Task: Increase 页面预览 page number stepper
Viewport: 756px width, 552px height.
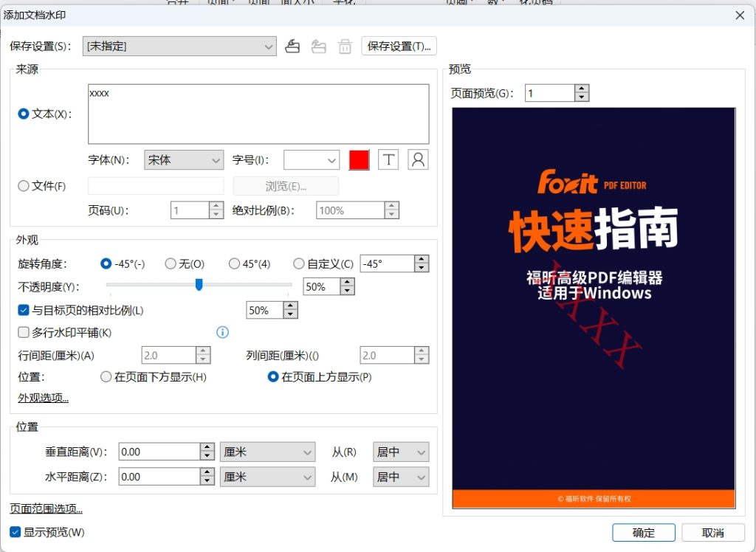Action: (582, 89)
